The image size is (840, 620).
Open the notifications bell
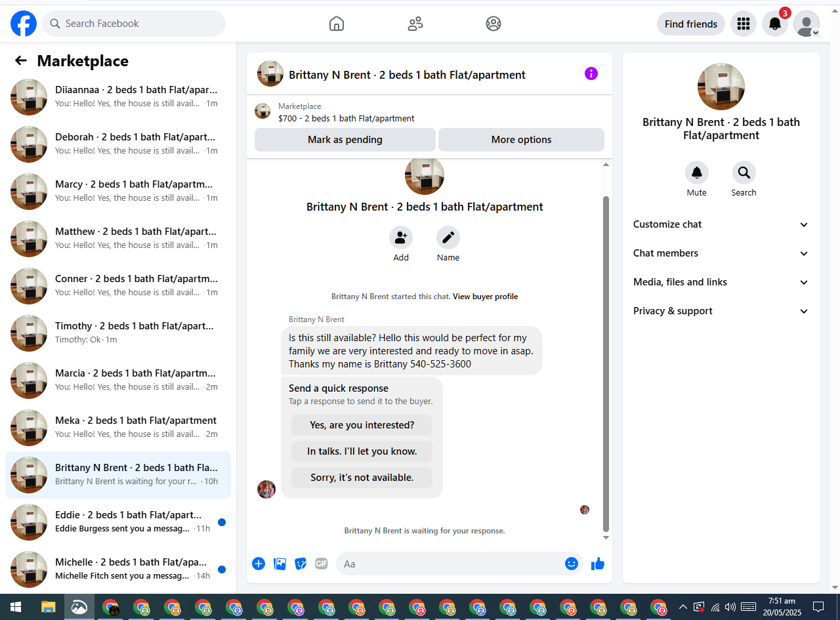point(775,24)
